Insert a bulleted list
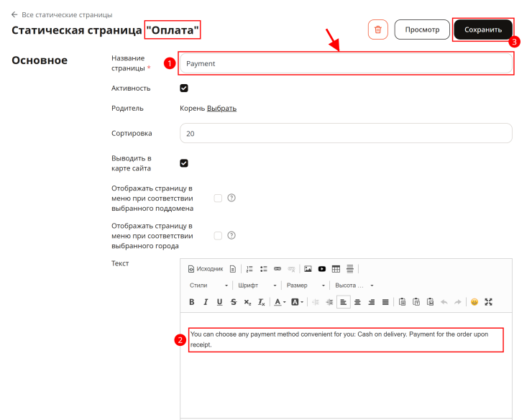 point(264,269)
